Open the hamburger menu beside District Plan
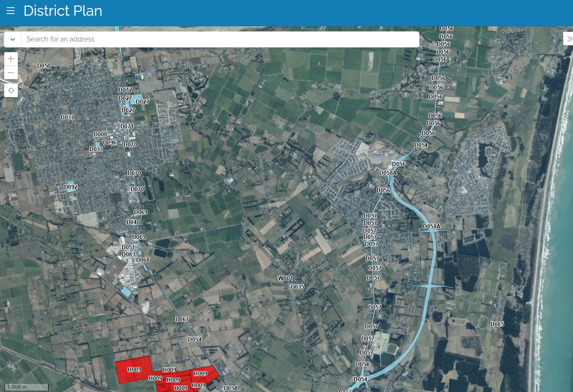573x392 pixels. pyautogui.click(x=11, y=11)
